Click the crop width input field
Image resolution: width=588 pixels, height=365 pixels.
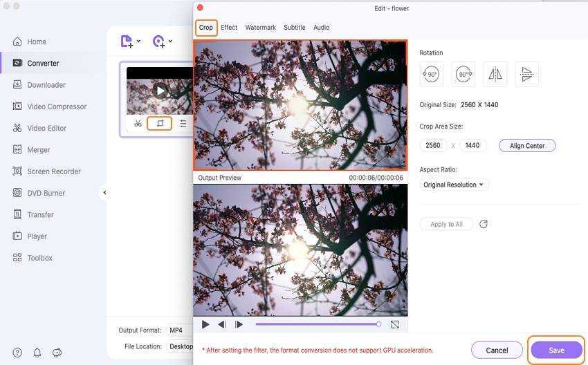click(433, 146)
